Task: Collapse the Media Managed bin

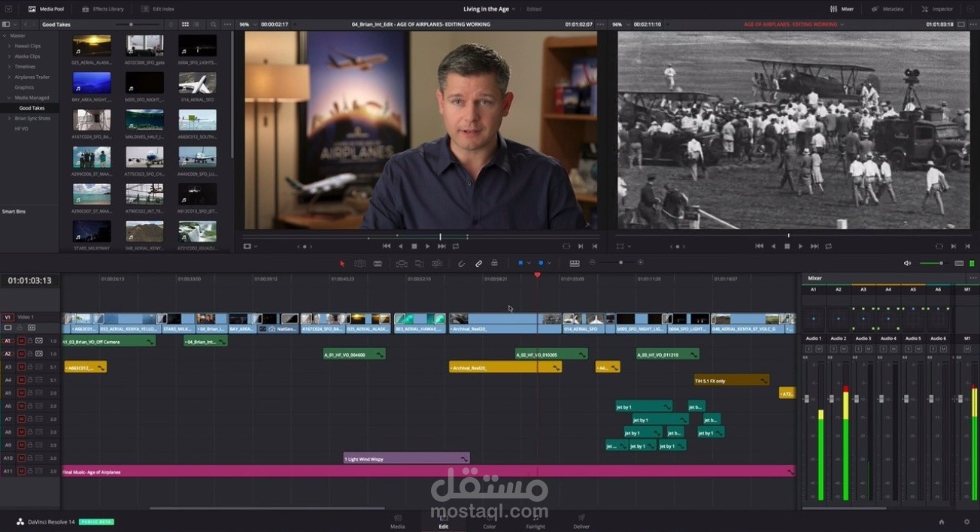Action: [9, 98]
